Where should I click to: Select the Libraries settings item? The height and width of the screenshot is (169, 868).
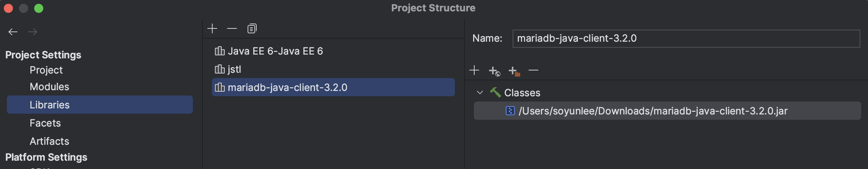pyautogui.click(x=100, y=105)
